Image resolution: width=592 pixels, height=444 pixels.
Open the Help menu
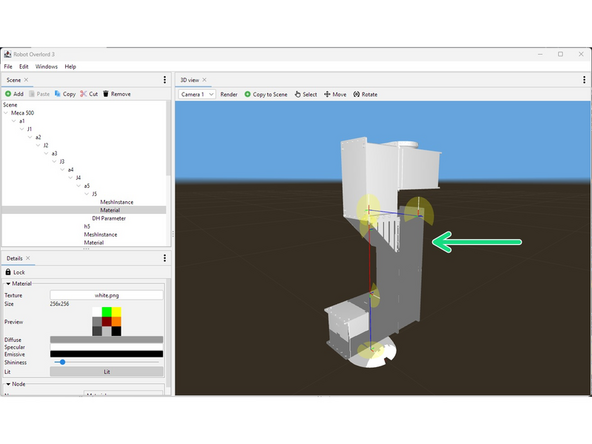[x=70, y=66]
